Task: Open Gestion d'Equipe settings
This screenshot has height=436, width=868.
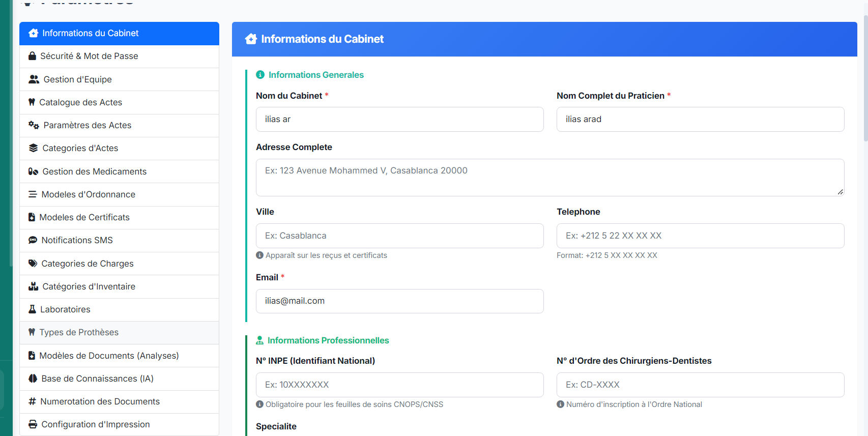Action: (x=119, y=79)
